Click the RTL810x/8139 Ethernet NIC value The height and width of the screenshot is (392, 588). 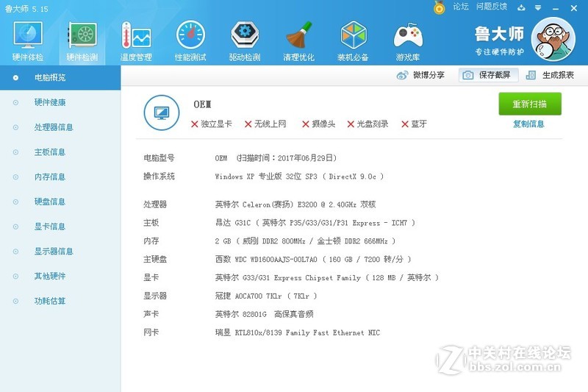[x=298, y=332]
